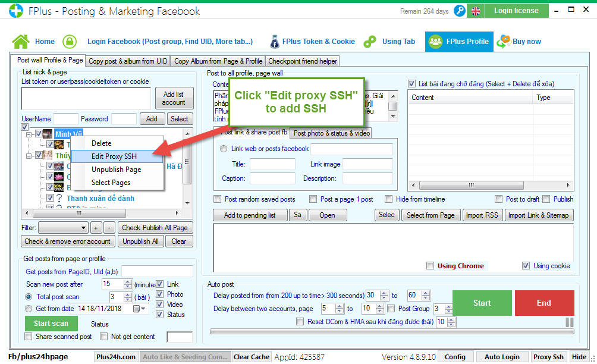Click Add list account button
This screenshot has height=364, width=597.
(x=174, y=98)
